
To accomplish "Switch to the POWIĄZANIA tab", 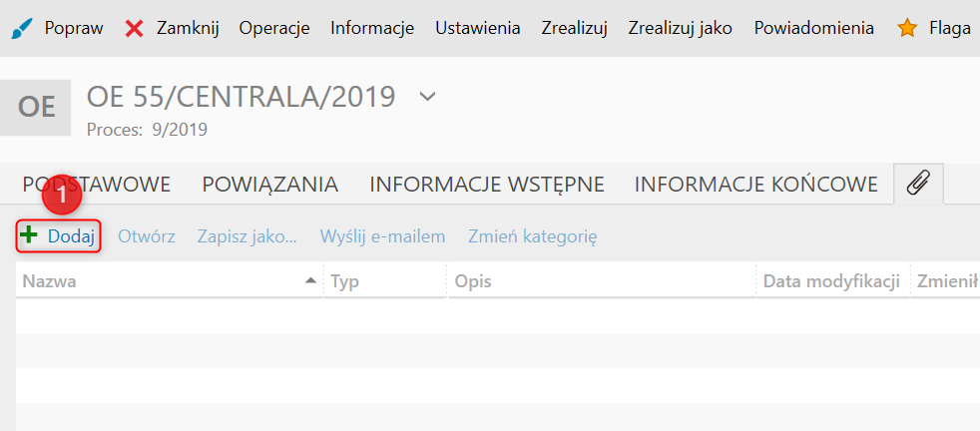I will pos(269,185).
